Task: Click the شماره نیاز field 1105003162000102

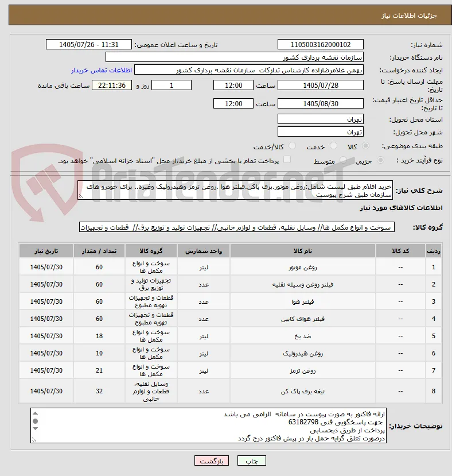Action: 320,45
